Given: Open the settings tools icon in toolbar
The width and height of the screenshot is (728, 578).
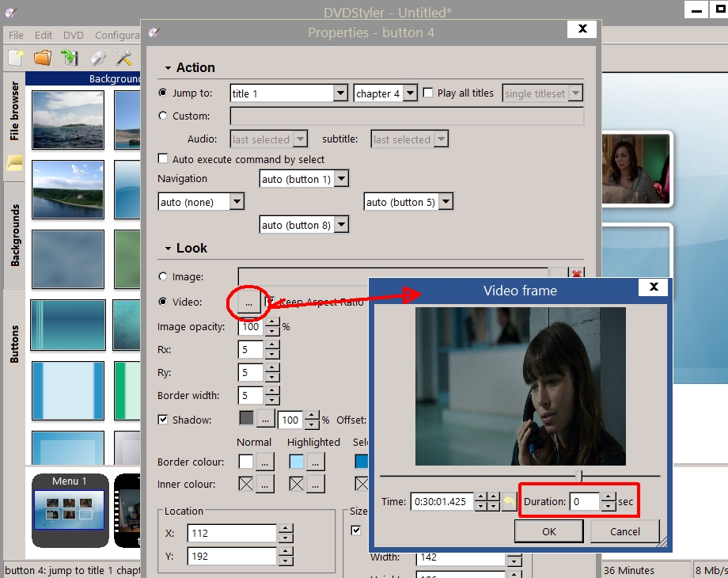Looking at the screenshot, I should click(123, 58).
